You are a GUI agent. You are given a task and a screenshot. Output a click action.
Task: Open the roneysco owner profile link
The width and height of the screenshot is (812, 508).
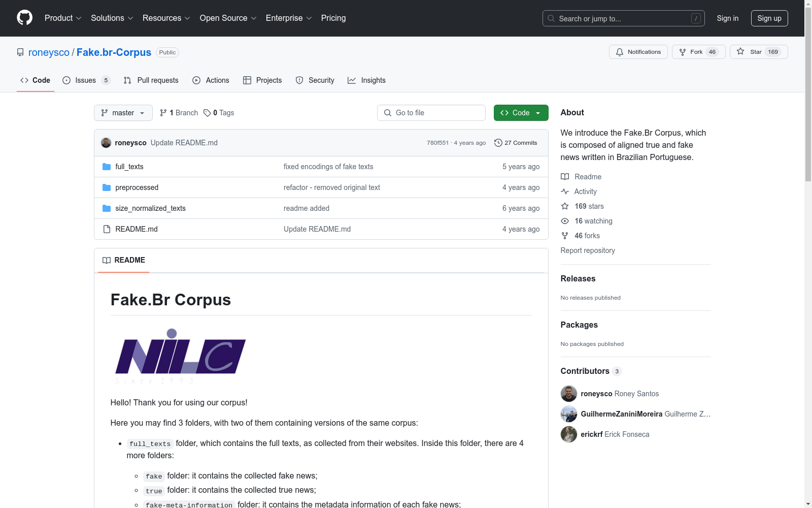(49, 52)
